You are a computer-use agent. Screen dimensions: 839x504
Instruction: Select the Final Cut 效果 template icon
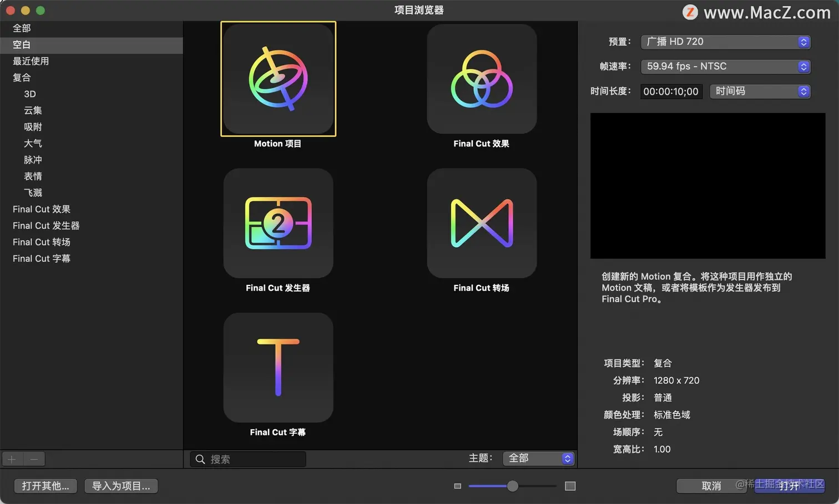coord(481,79)
